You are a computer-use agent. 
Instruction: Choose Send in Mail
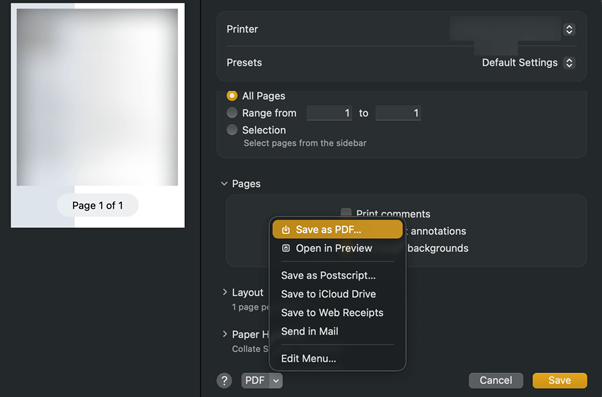click(337, 331)
